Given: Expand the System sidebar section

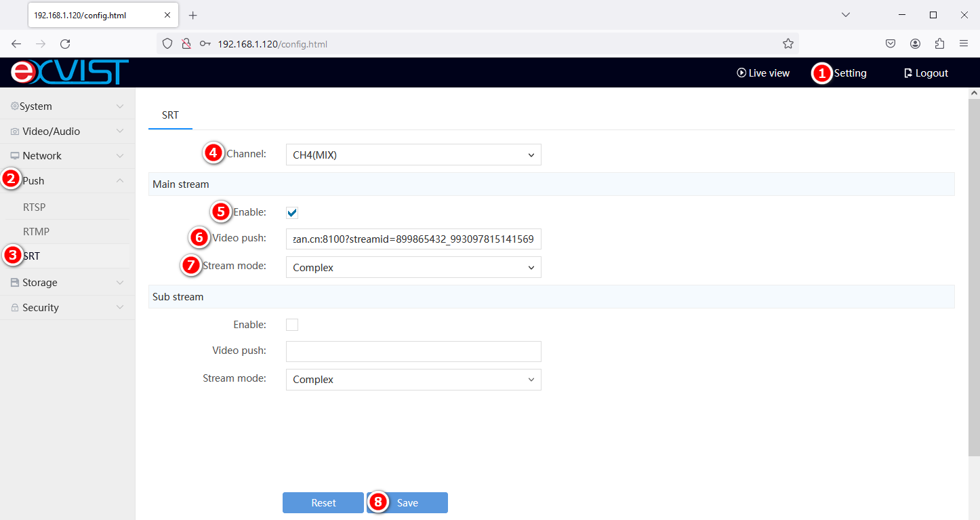Looking at the screenshot, I should click(x=66, y=106).
